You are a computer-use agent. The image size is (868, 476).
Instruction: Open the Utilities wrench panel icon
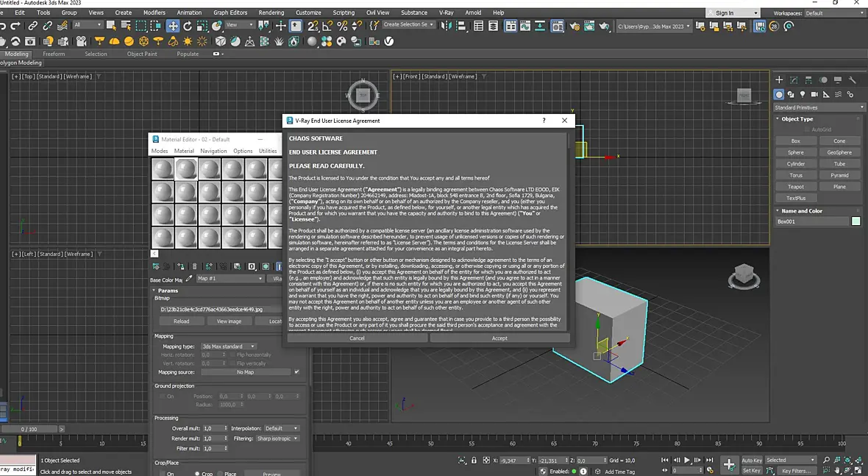pyautogui.click(x=853, y=79)
